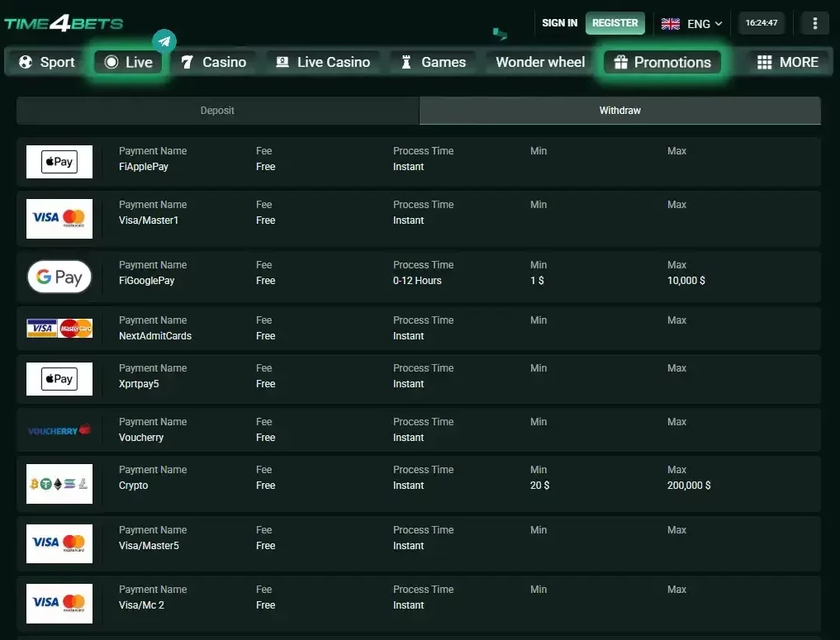
Task: Select the Visa/Mc 2 card logo
Action: pyautogui.click(x=59, y=604)
